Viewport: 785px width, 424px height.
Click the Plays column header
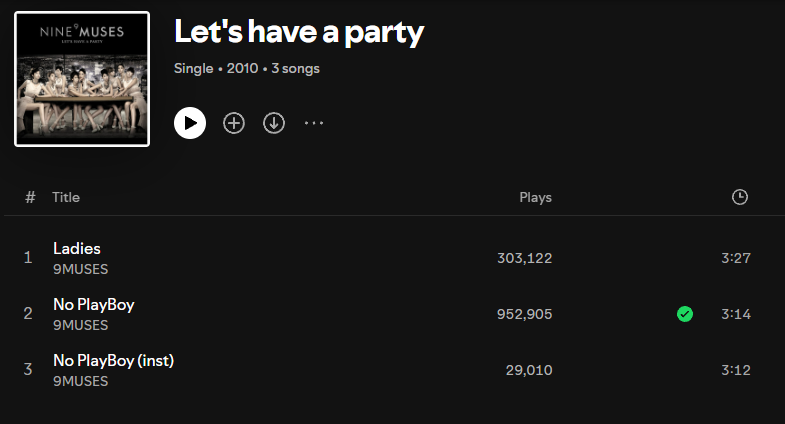[x=535, y=197]
